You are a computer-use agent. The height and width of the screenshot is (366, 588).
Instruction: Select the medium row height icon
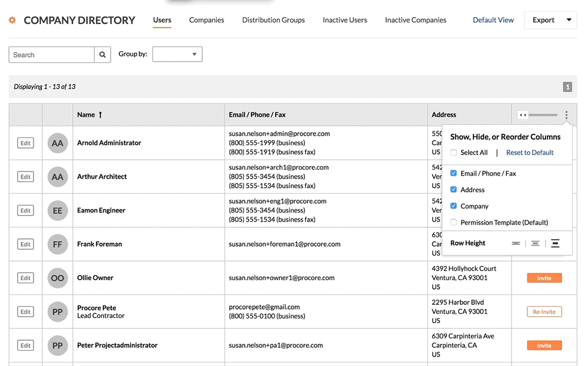click(x=535, y=243)
